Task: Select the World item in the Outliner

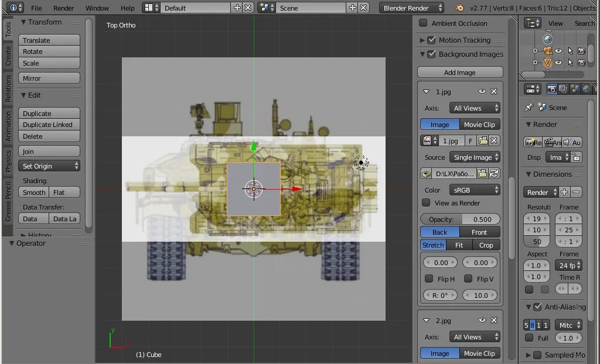Action: (x=548, y=39)
